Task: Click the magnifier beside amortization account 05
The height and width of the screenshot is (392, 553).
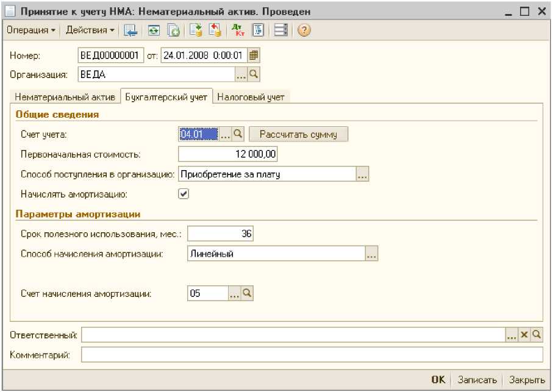Action: [x=247, y=293]
